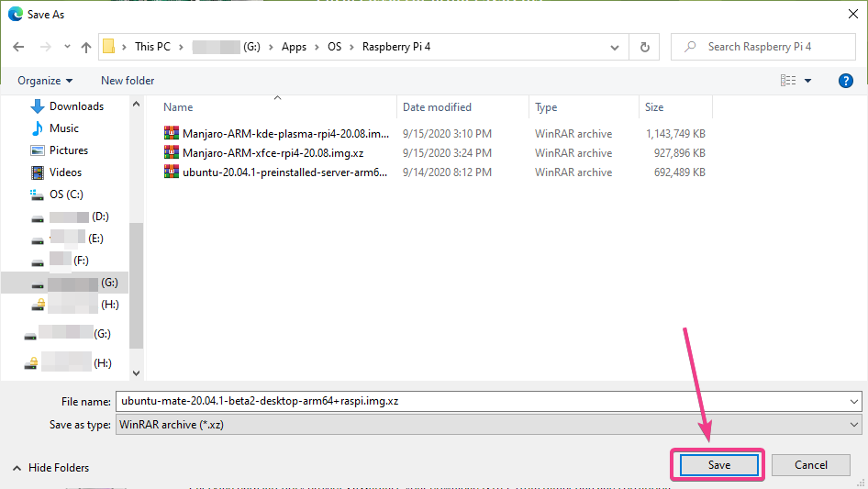The image size is (868, 489).
Task: Click the folder icon in address bar
Action: 109,47
